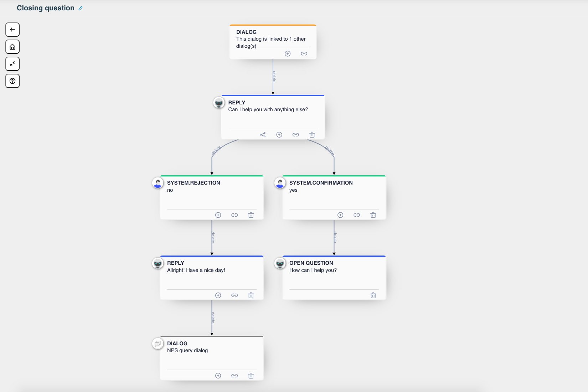Select the OPEN QUESTION card text
Screen dimensions: 588x392
pos(313,270)
